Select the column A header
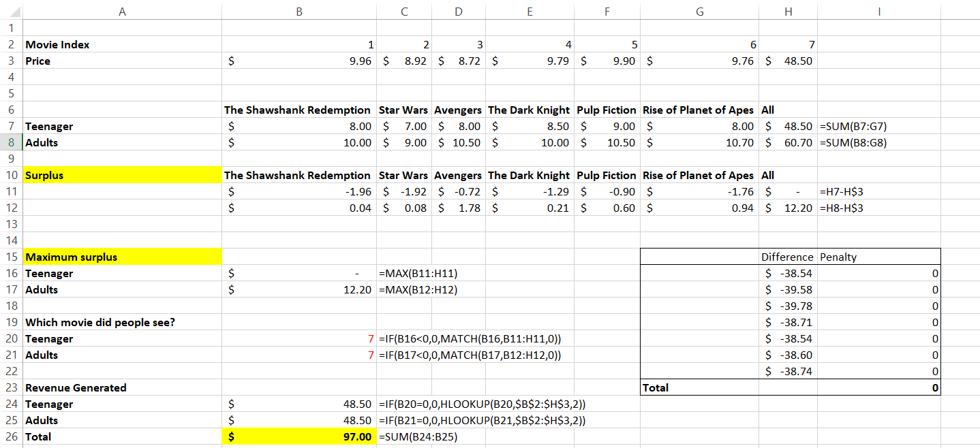 pyautogui.click(x=123, y=10)
